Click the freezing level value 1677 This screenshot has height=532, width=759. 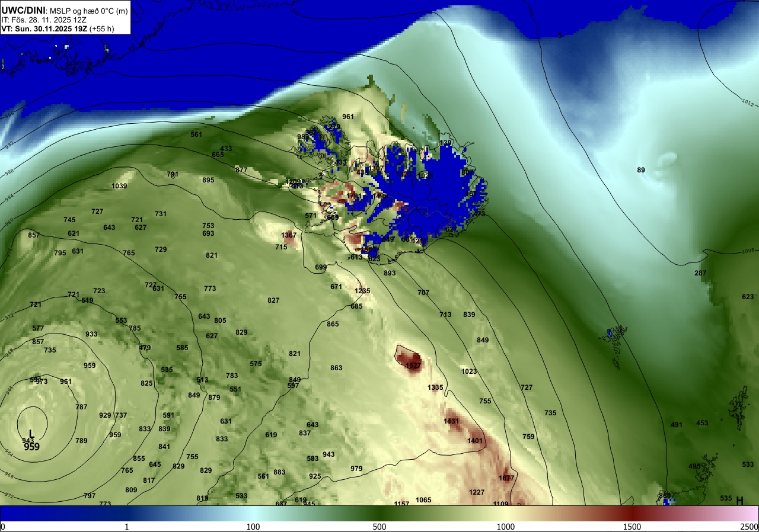click(506, 478)
